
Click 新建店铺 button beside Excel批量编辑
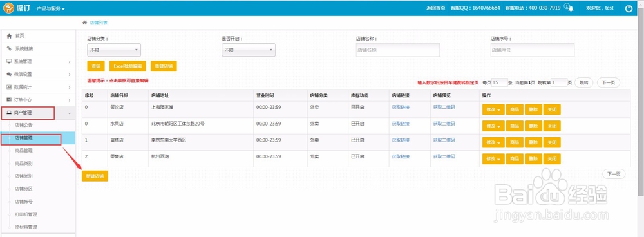(x=164, y=66)
